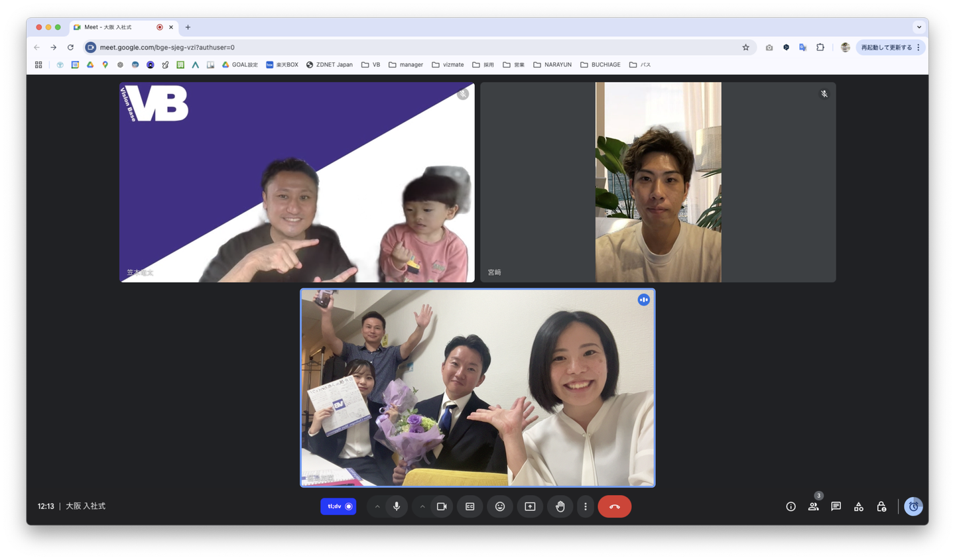
Task: Open the manager bookmarks folder
Action: coord(406,65)
